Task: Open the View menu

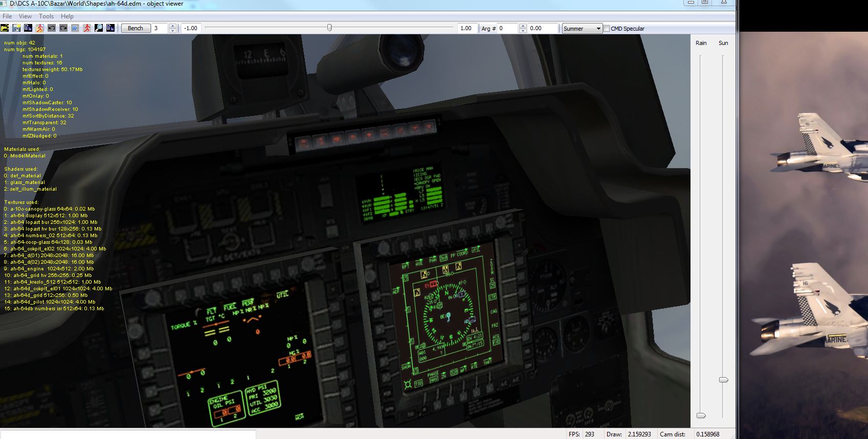Action: click(x=25, y=16)
